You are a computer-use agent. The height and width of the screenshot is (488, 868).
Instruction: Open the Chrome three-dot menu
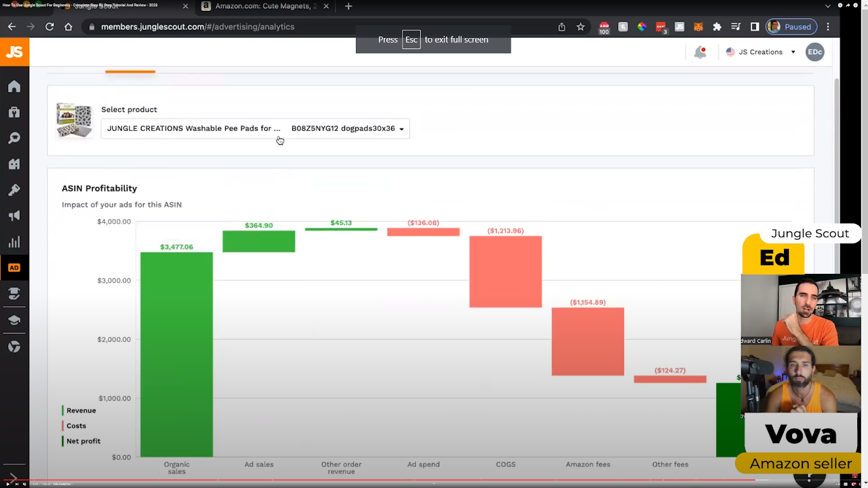[828, 27]
